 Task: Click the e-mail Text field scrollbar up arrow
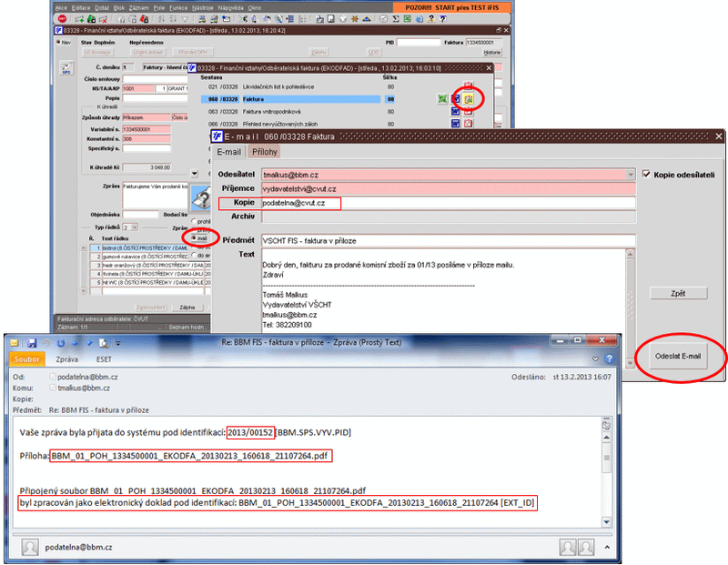coord(630,253)
